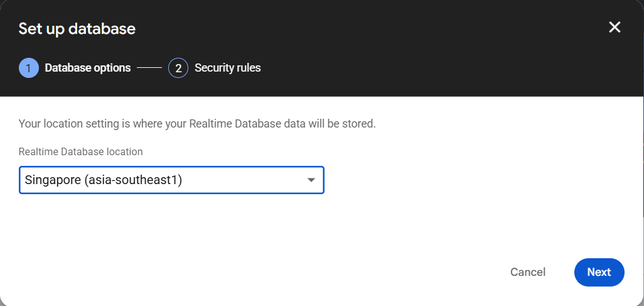Select the Database options step label
Image resolution: width=644 pixels, height=306 pixels.
click(x=88, y=68)
